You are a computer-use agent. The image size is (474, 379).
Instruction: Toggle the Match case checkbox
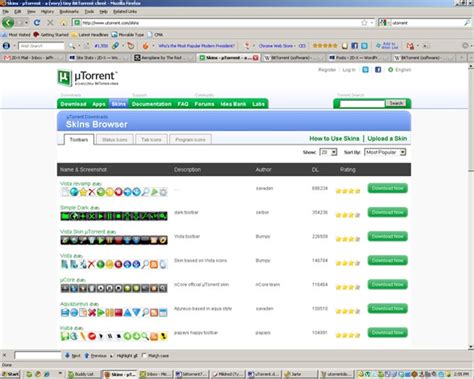tap(144, 355)
